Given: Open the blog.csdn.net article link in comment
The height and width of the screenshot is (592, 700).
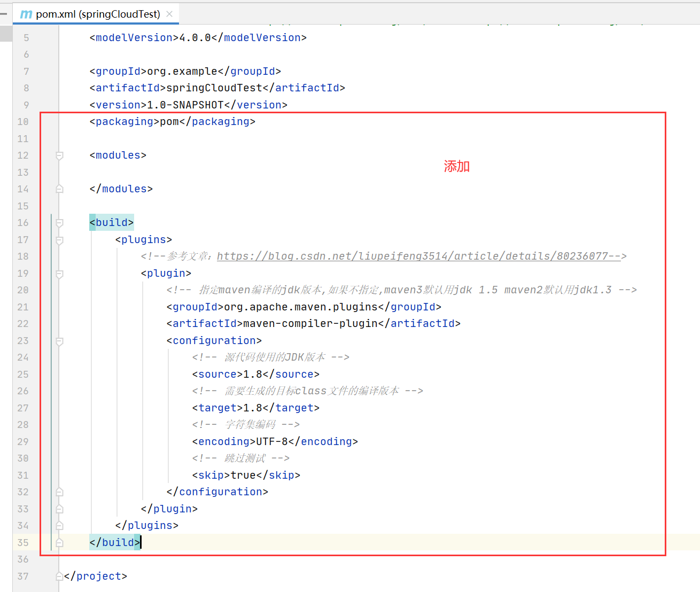Looking at the screenshot, I should [x=419, y=256].
